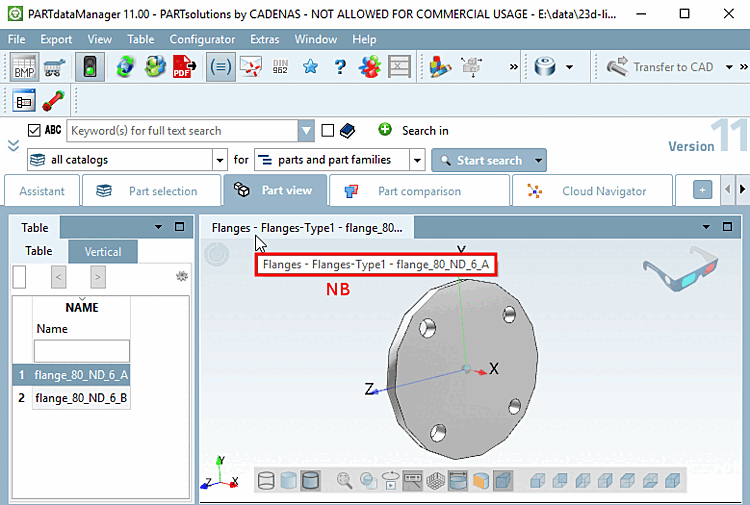
Task: Open the Configurator menu
Action: pyautogui.click(x=202, y=39)
